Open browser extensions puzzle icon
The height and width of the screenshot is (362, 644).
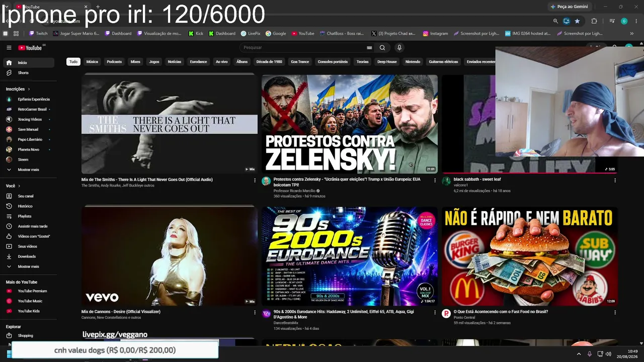pos(594,21)
